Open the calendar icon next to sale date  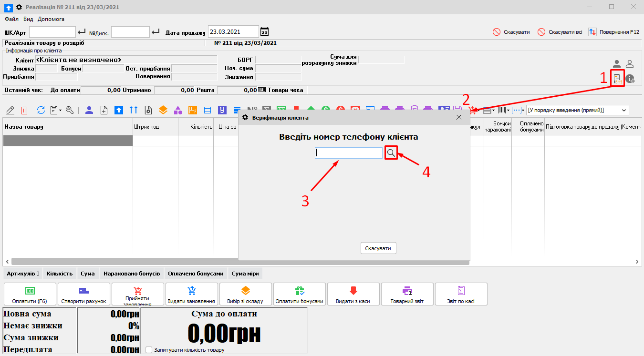pos(264,32)
